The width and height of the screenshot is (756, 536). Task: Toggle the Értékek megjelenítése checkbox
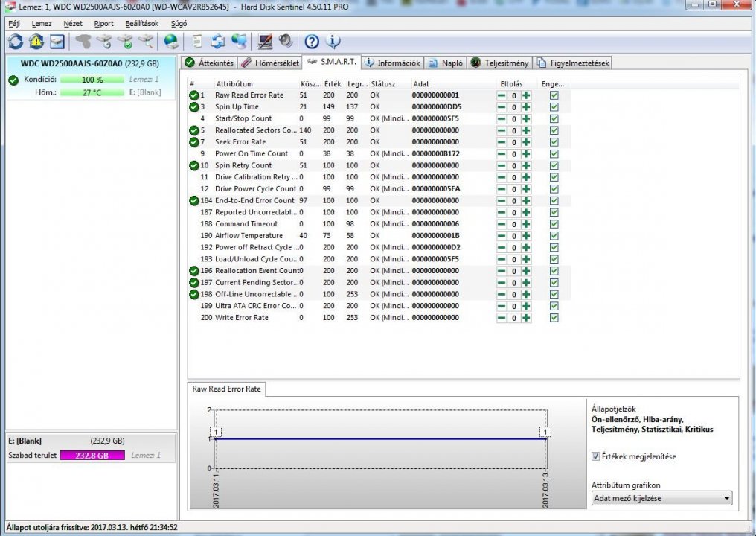(596, 456)
